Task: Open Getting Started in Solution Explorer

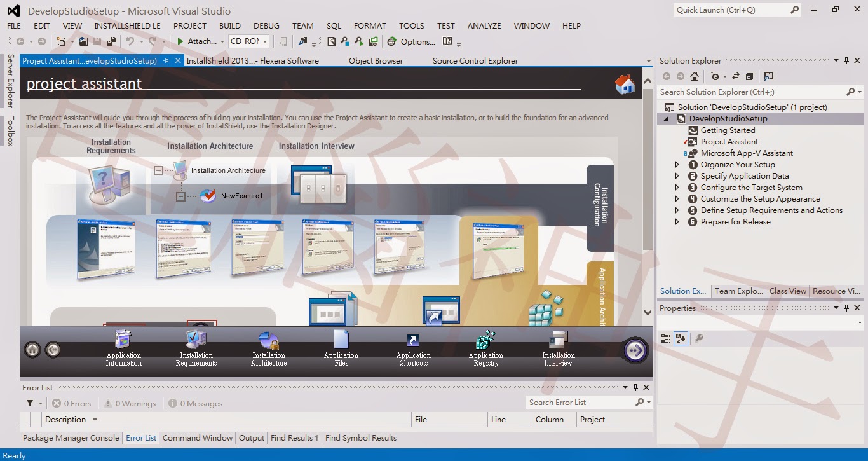Action: 728,130
